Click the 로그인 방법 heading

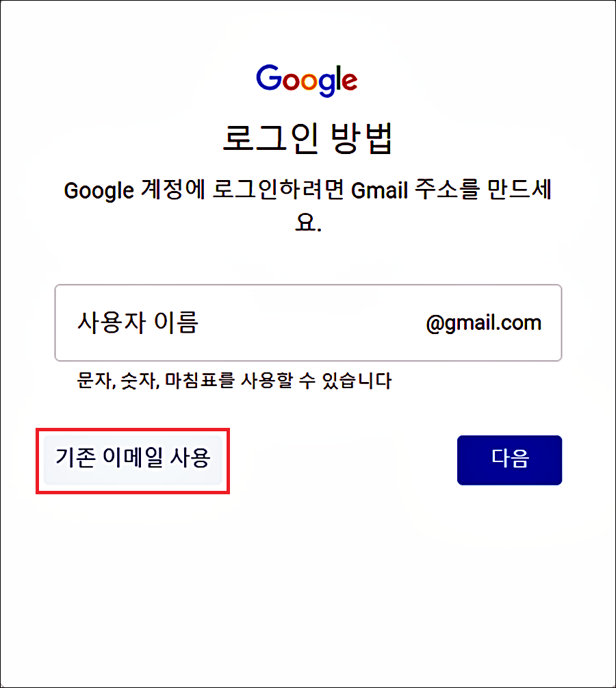[307, 138]
